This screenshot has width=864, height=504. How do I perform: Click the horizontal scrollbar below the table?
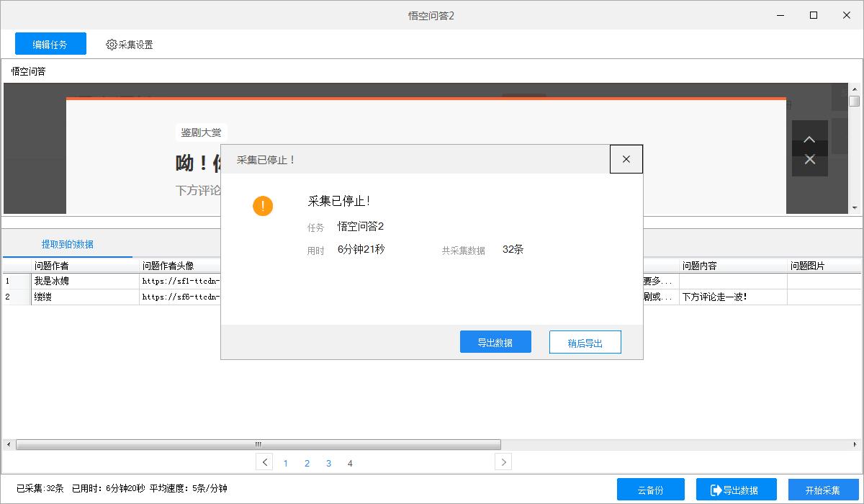click(259, 444)
